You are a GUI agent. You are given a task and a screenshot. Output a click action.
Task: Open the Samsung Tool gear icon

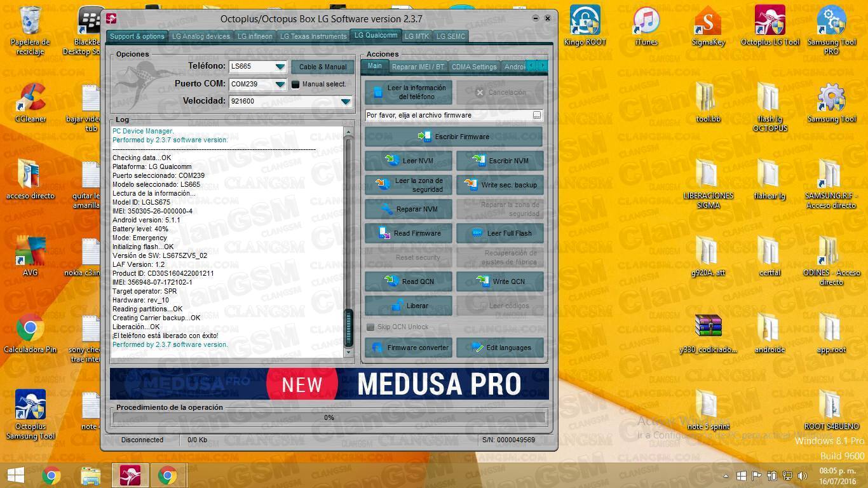click(x=831, y=102)
